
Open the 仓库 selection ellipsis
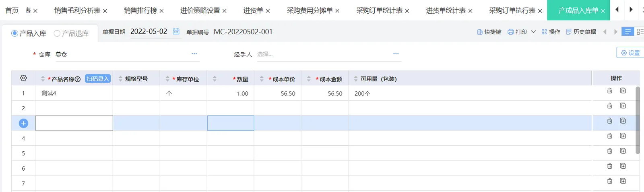coord(194,54)
